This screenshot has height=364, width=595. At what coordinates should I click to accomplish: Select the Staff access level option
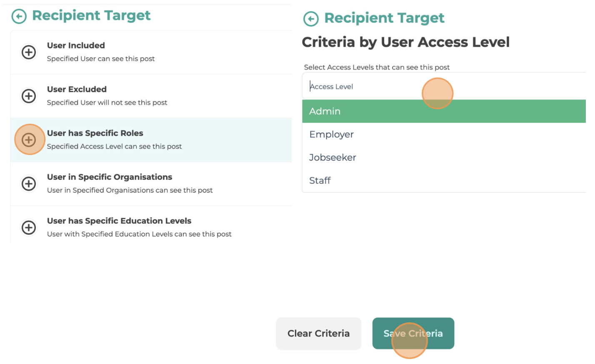click(444, 181)
